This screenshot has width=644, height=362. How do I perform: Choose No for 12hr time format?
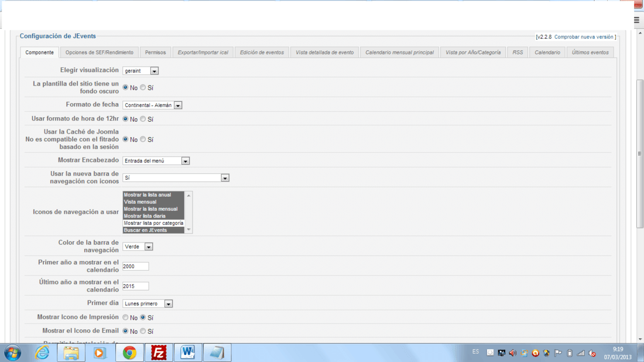(125, 119)
